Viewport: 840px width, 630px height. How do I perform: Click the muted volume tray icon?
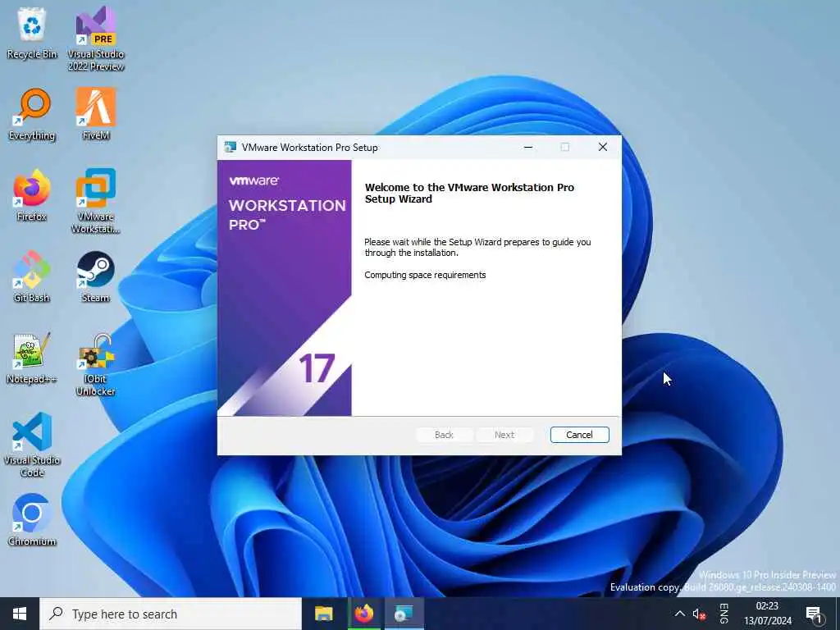click(x=699, y=614)
